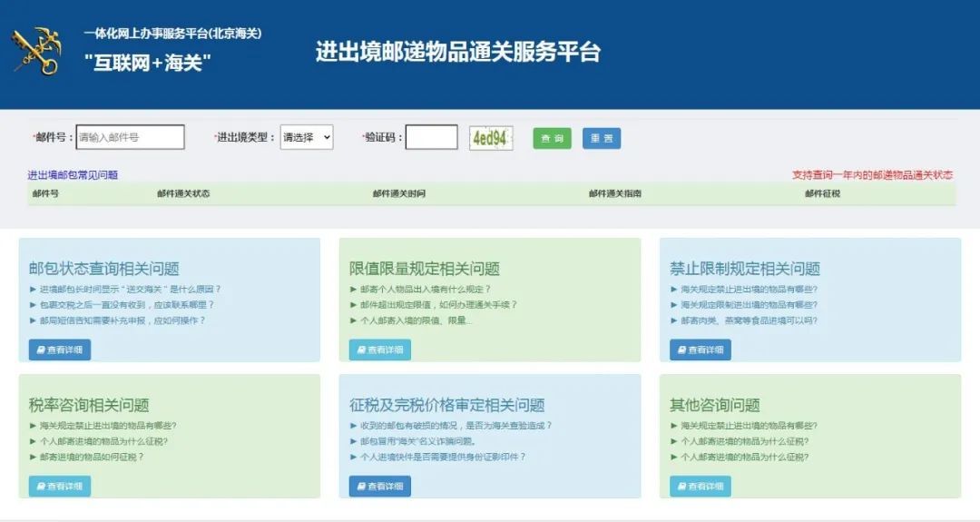Open the 进出境邮包常见问题 link

73,175
